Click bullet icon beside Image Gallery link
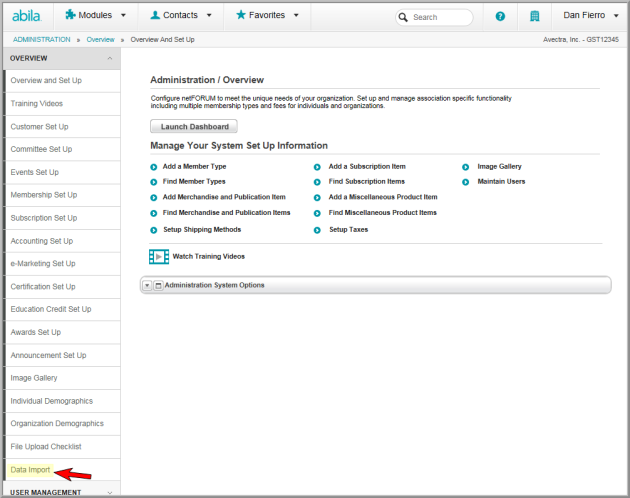Image resolution: width=630 pixels, height=498 pixels. (465, 167)
